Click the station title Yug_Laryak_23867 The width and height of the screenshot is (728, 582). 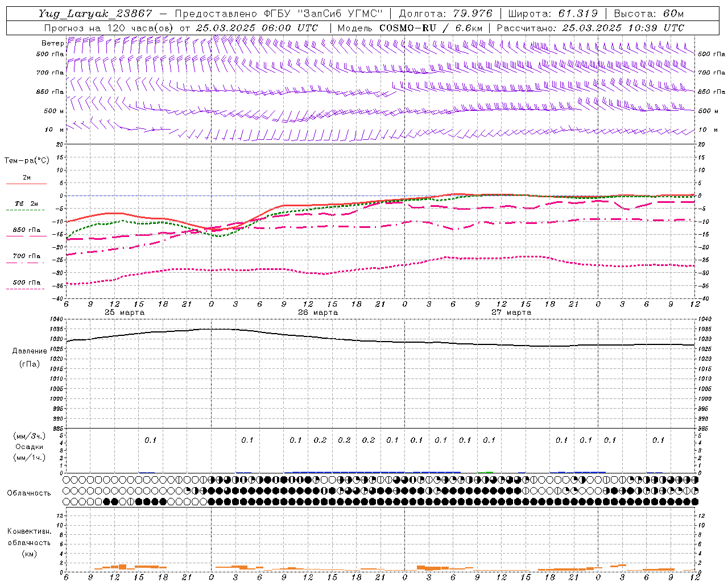pyautogui.click(x=95, y=14)
